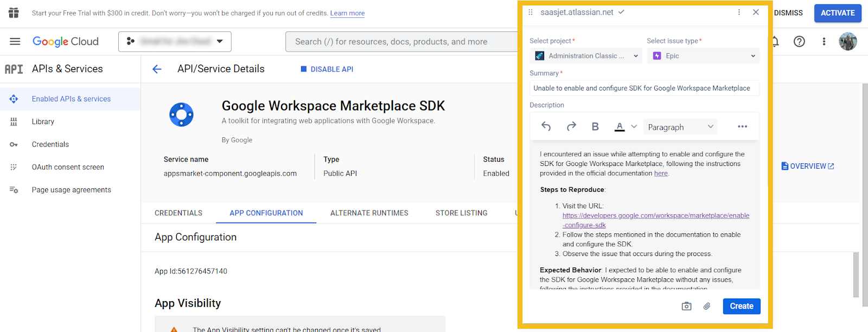The image size is (868, 332).
Task: Open Google Cloud hamburger navigation menu
Action: 15,42
